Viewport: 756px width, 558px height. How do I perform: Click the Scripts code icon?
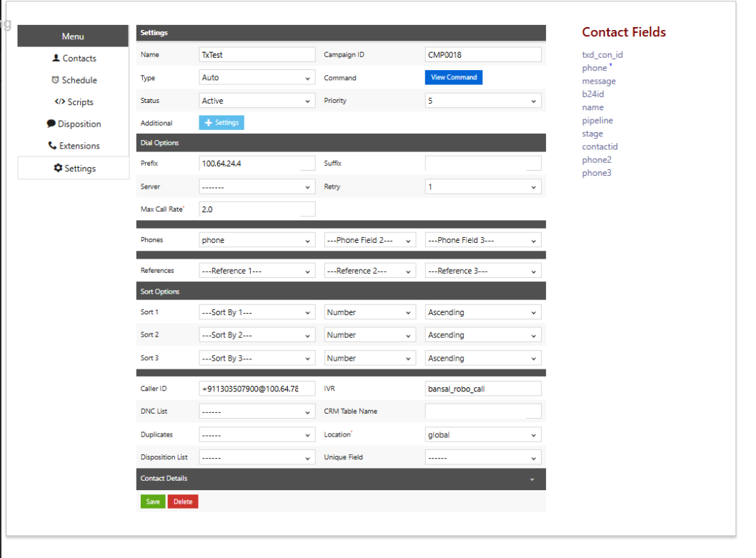pos(60,102)
